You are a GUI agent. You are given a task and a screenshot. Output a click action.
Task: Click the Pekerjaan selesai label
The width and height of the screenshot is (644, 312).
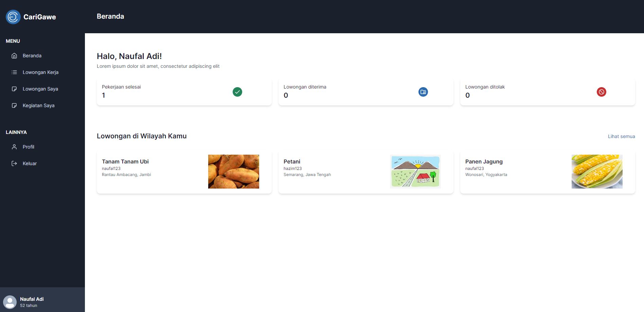coord(121,87)
